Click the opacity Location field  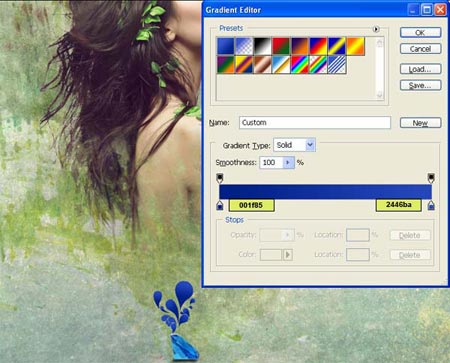click(x=358, y=235)
